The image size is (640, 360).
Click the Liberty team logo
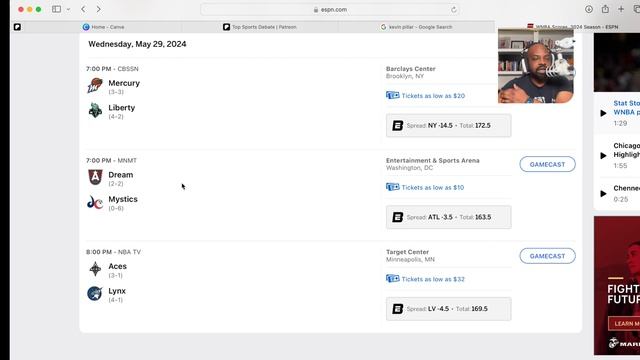[x=95, y=110]
